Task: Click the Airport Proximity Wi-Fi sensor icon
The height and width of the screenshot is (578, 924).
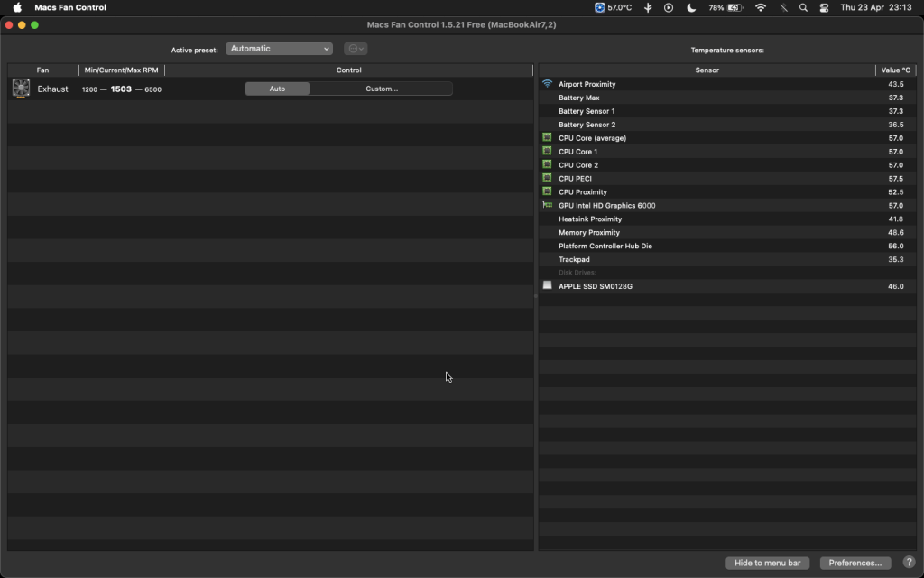Action: pos(547,84)
